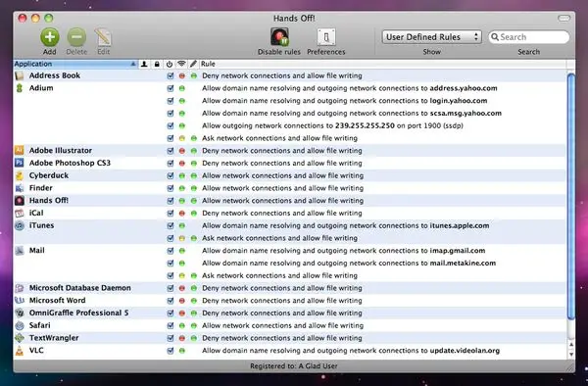
Task: Click the Adium scsa.msg.yahoo.com rule text
Action: click(x=352, y=113)
